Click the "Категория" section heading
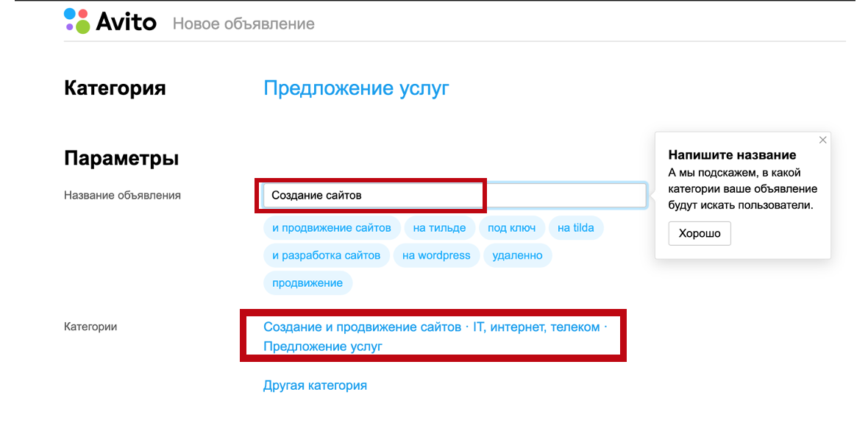This screenshot has width=868, height=434. pyautogui.click(x=114, y=88)
